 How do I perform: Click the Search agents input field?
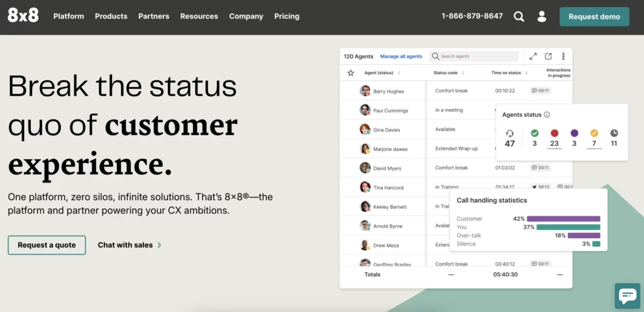coord(474,56)
